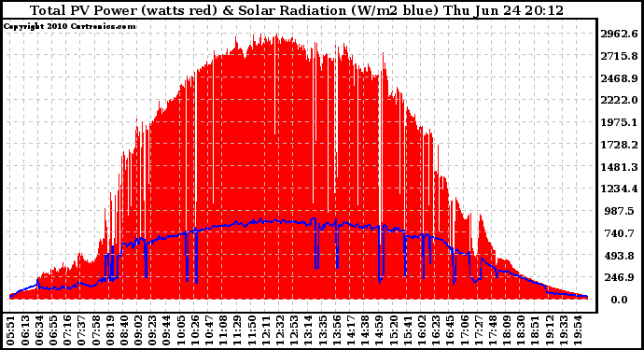Click the 08:19 time label
Viewport: 644px width, 350px height.
tap(110, 330)
